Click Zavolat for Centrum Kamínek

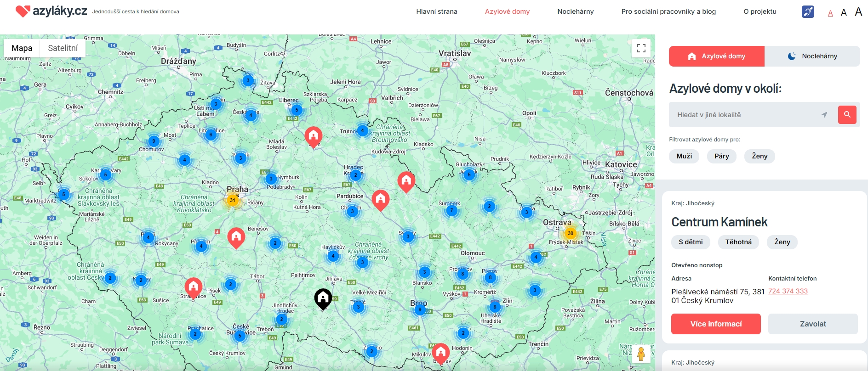point(813,324)
